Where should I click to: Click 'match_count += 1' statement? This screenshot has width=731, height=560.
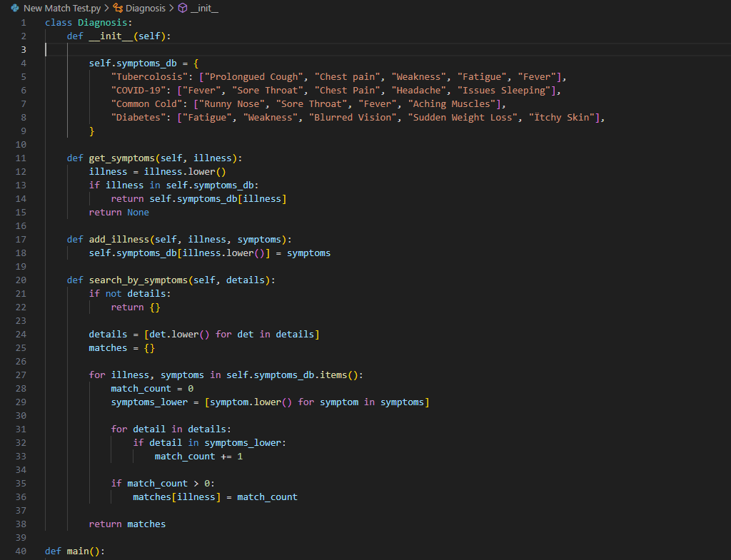coord(198,457)
